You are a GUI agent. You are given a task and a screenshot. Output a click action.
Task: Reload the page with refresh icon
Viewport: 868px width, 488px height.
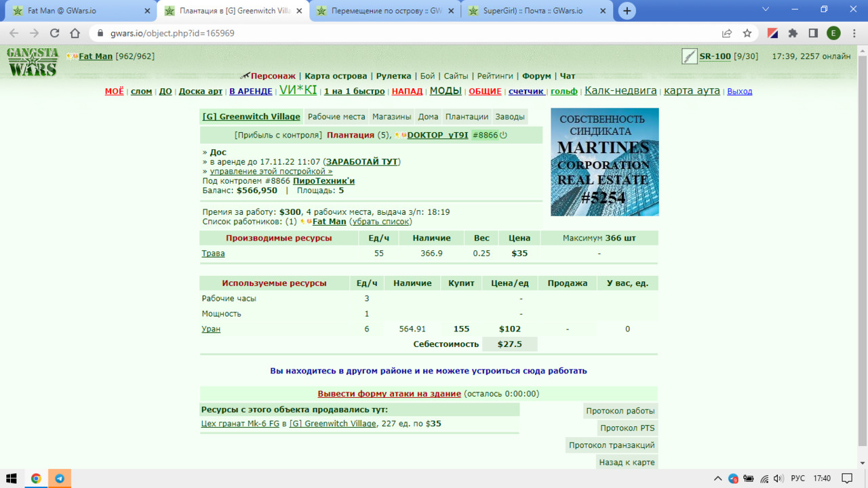pos(55,33)
